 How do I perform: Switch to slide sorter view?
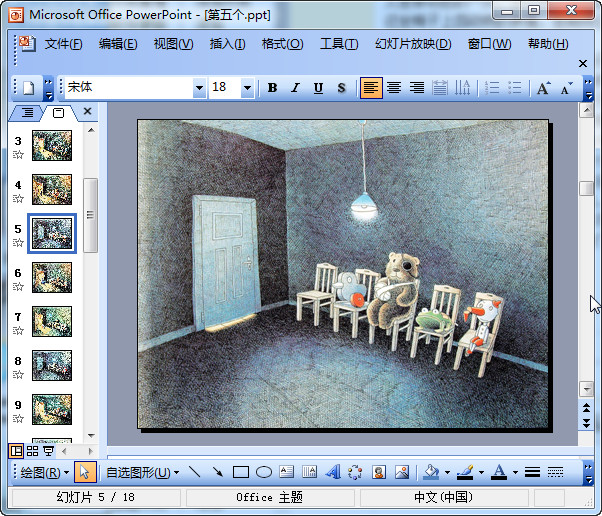pos(32,451)
